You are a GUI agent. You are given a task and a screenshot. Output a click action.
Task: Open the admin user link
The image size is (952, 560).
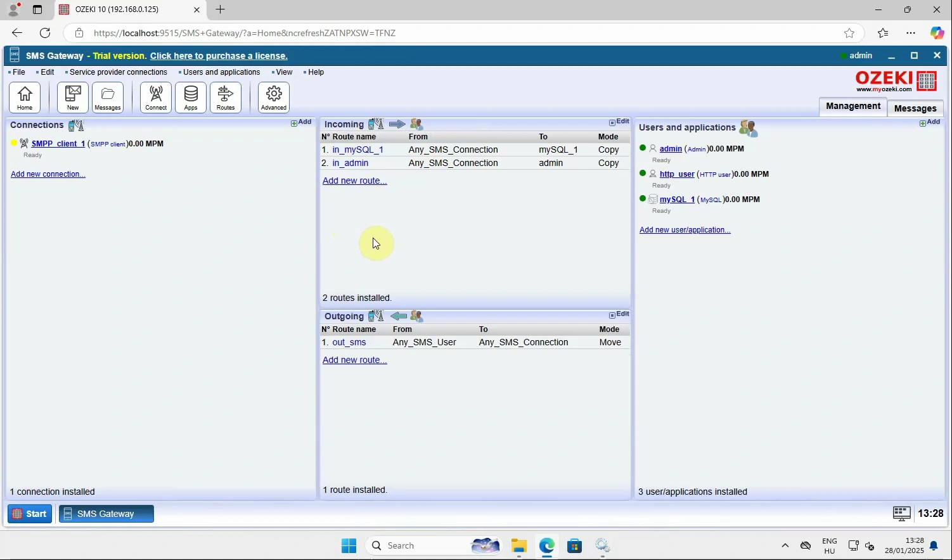[671, 149]
